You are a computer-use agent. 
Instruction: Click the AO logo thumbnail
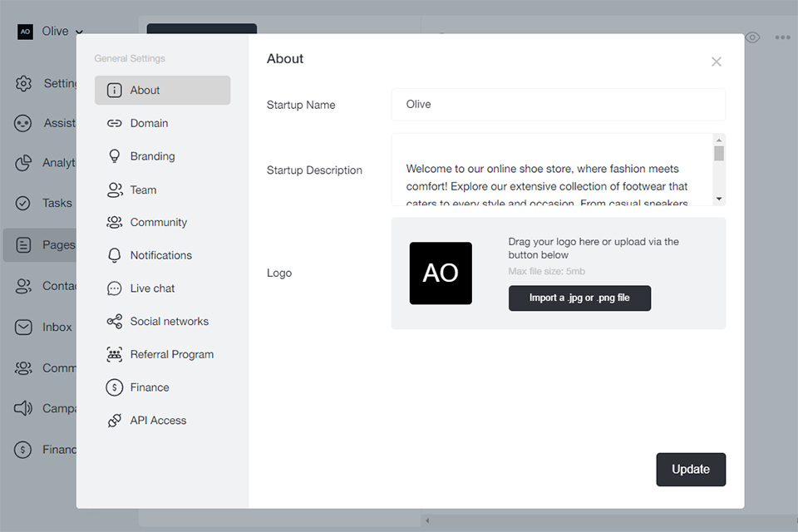pyautogui.click(x=441, y=273)
